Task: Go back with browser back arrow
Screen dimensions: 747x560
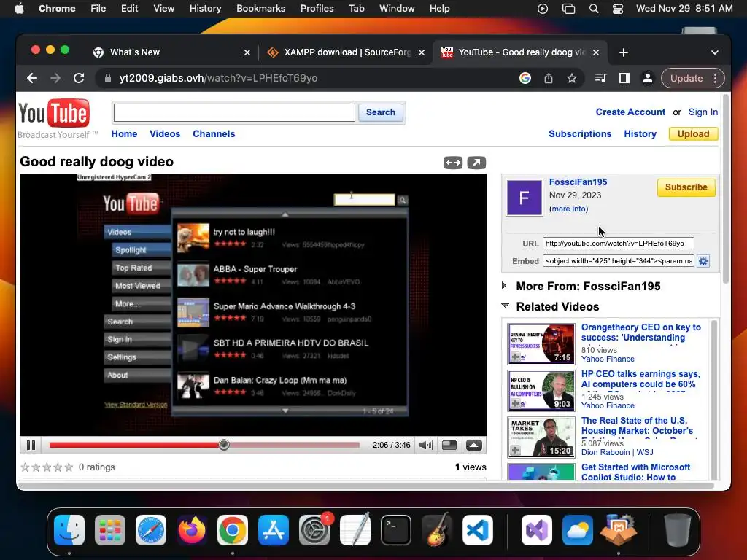Action: coord(32,78)
